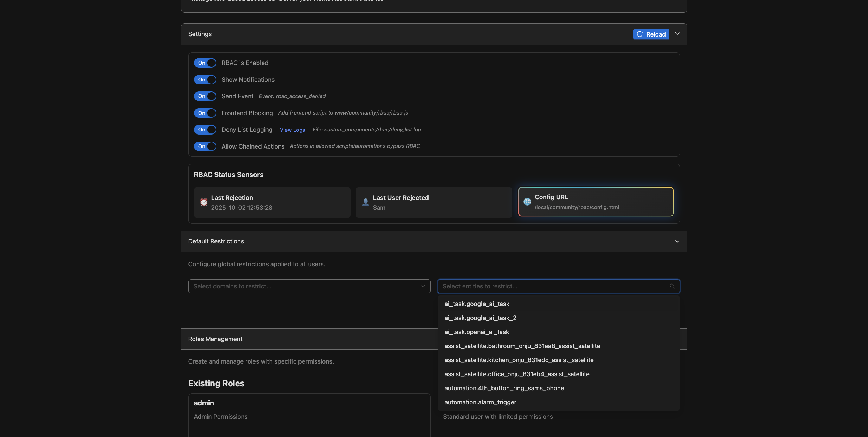The width and height of the screenshot is (868, 437).
Task: Click the globe icon on Config URL
Action: [527, 202]
